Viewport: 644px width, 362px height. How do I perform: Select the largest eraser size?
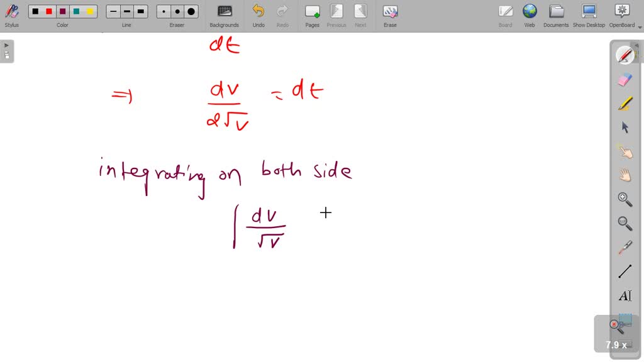[191, 11]
